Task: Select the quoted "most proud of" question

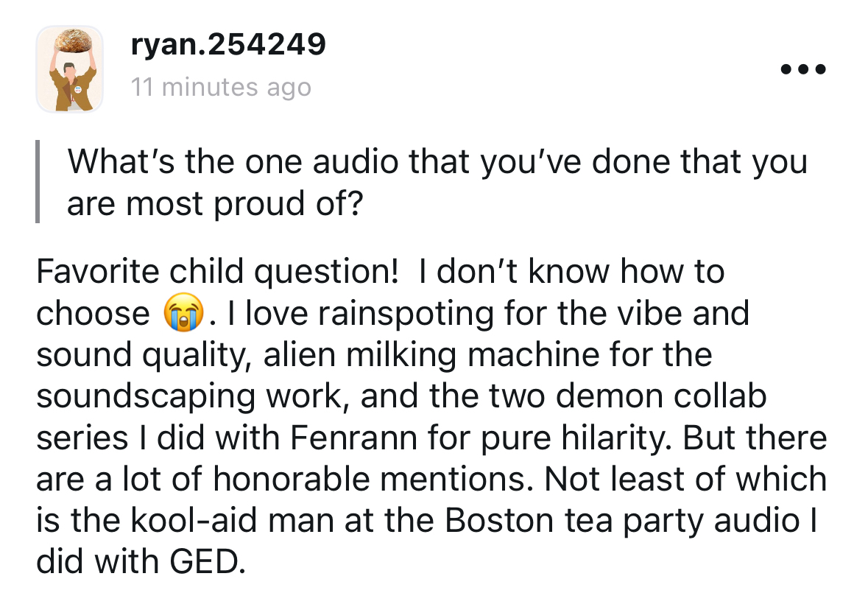Action: point(437,182)
